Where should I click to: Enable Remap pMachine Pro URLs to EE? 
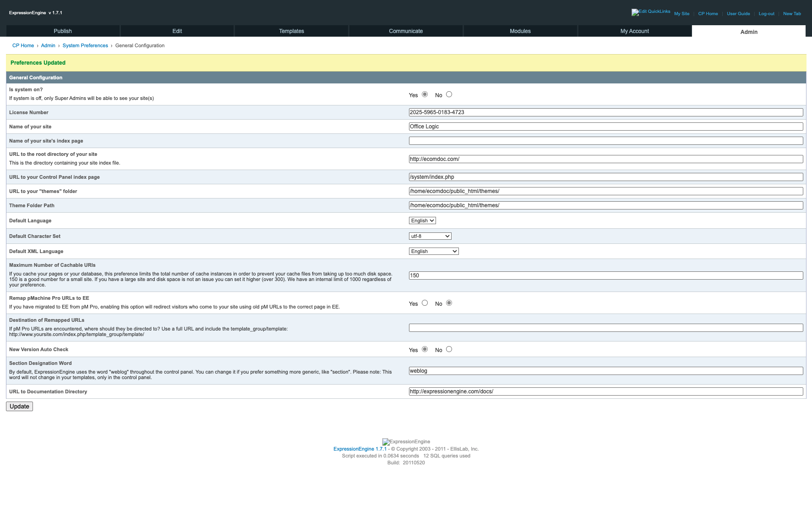click(425, 303)
